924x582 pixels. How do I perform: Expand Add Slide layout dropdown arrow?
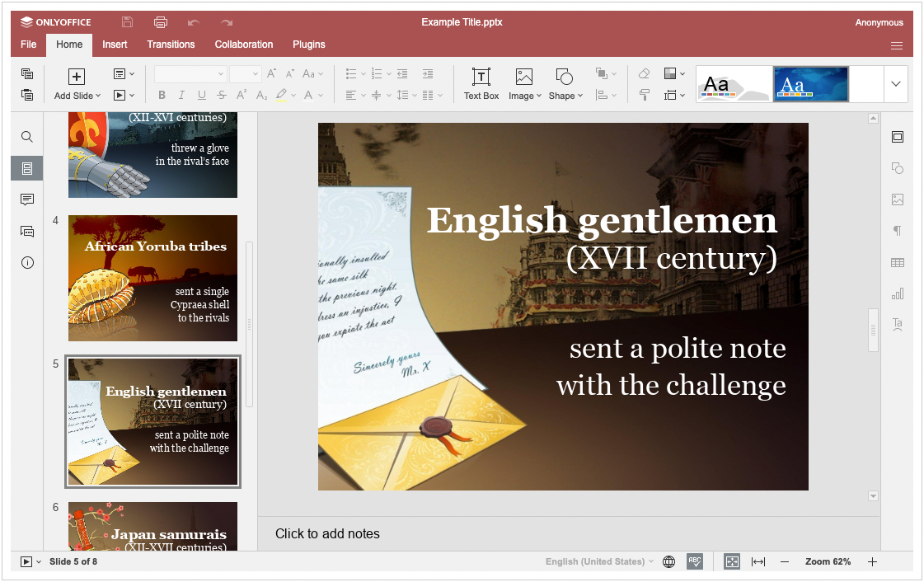(x=98, y=96)
